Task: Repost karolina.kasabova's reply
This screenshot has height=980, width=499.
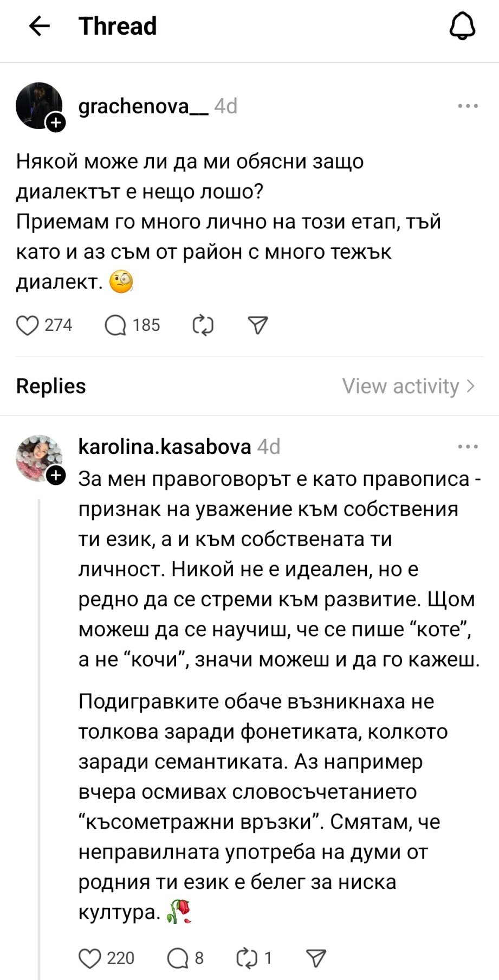Action: [247, 958]
